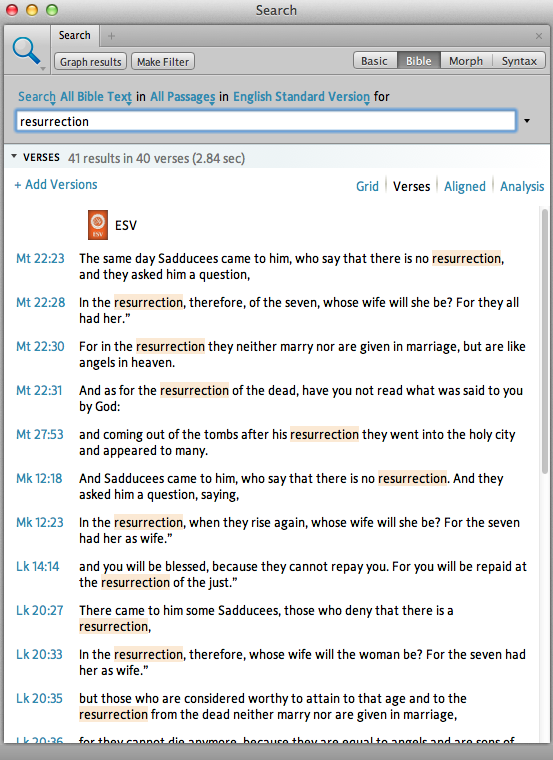Viewport: 553px width, 760px height.
Task: Select the Verses view
Action: point(411,187)
